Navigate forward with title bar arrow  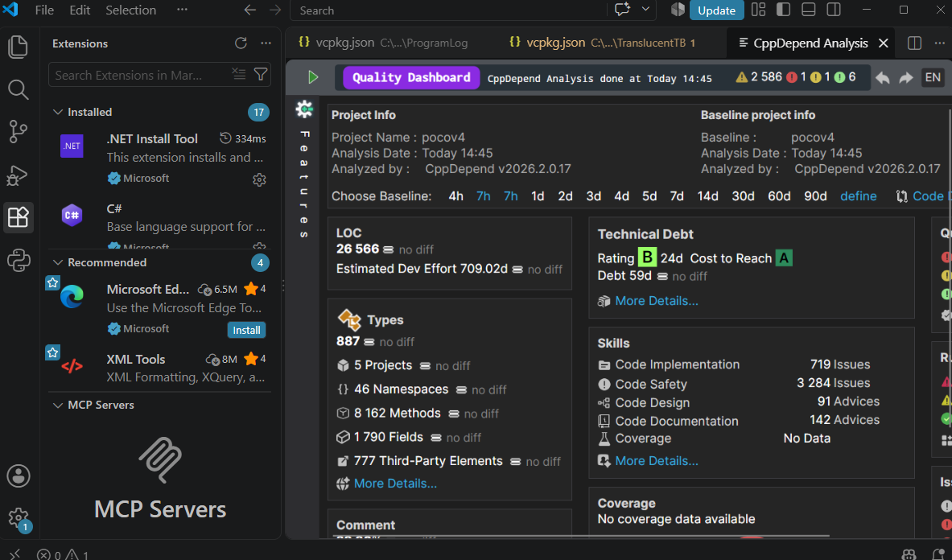275,10
